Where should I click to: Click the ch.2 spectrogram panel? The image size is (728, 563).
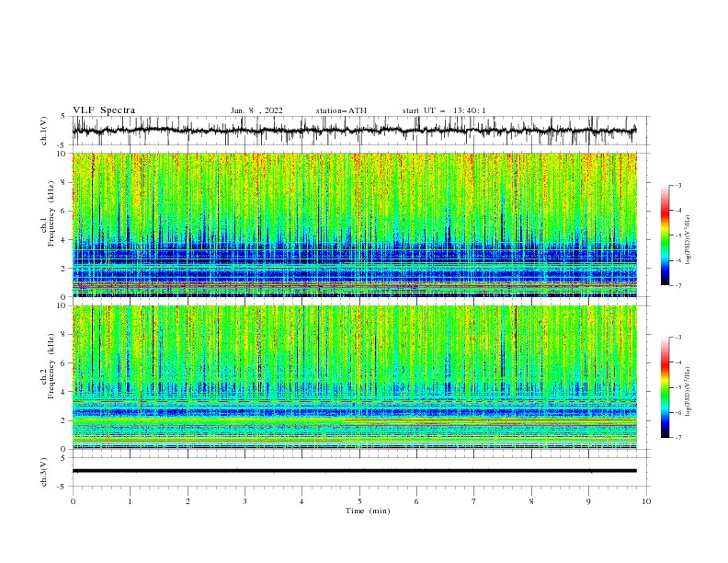[x=354, y=377]
